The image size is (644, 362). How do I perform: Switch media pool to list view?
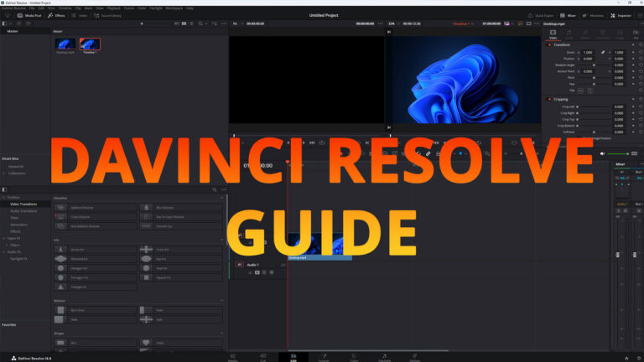(x=191, y=23)
